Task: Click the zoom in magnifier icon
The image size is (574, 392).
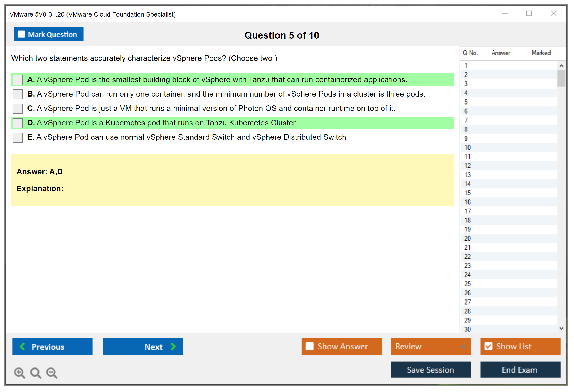Action: (x=19, y=373)
